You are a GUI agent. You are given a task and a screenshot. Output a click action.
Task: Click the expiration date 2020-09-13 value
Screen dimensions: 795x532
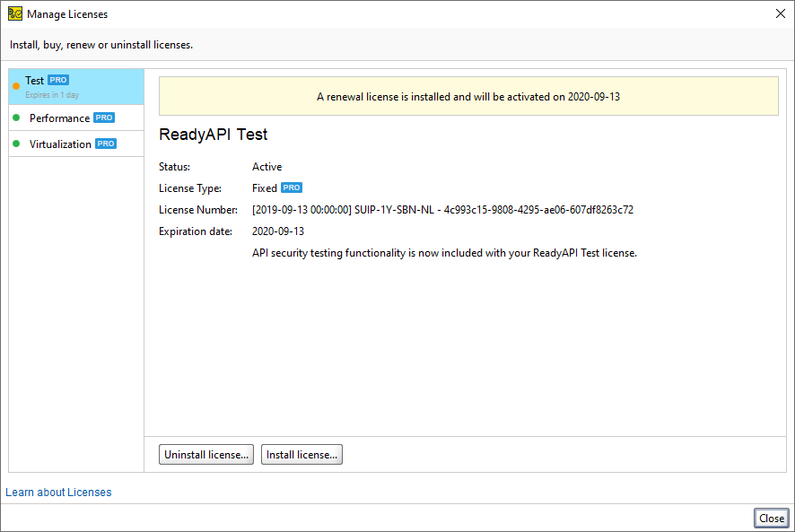pos(278,231)
